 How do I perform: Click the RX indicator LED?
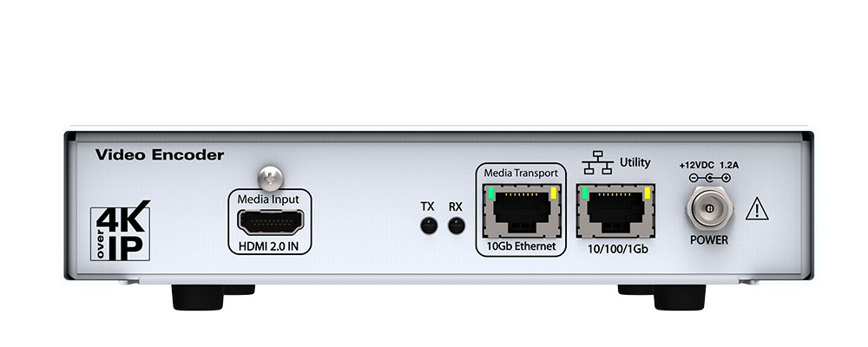click(457, 226)
